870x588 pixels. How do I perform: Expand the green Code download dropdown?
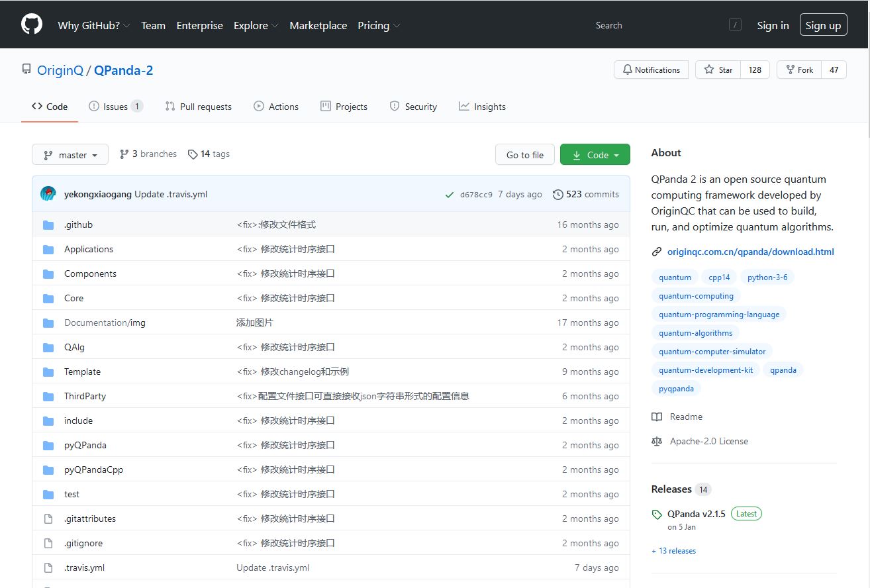[x=595, y=155]
